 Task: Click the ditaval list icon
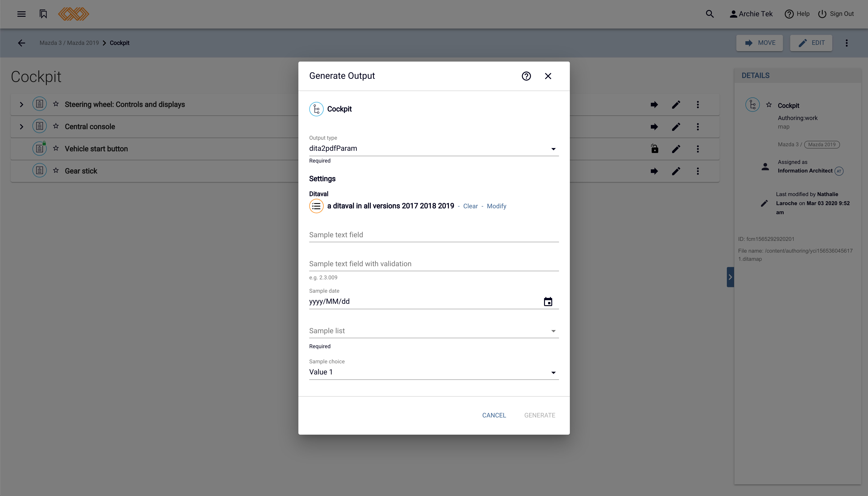click(x=316, y=206)
